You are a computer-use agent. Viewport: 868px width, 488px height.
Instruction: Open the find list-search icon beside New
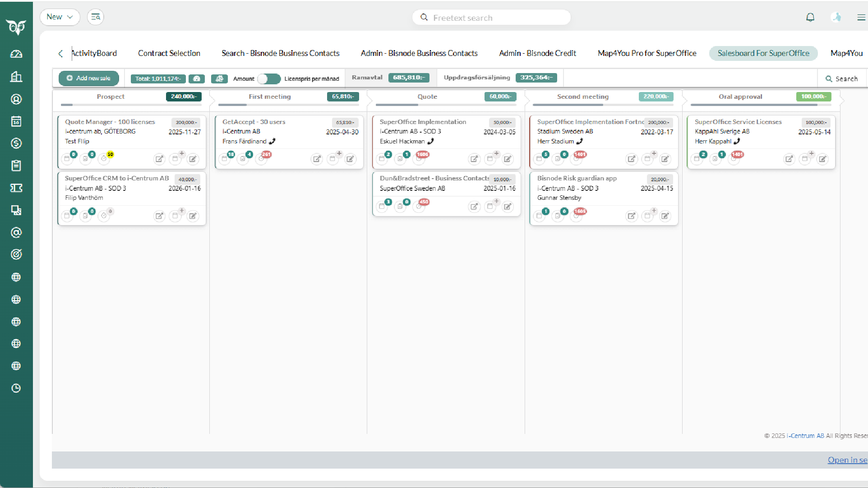(95, 17)
